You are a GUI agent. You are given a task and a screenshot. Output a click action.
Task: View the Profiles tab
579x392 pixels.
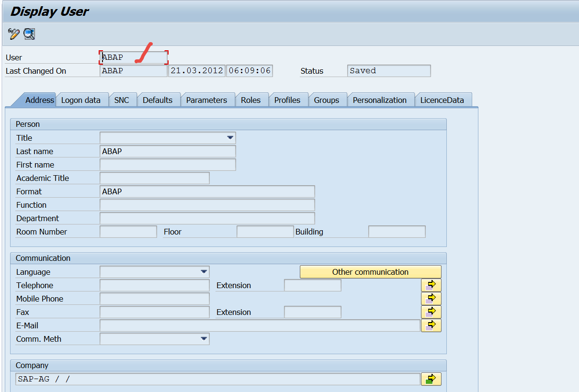[x=287, y=100]
